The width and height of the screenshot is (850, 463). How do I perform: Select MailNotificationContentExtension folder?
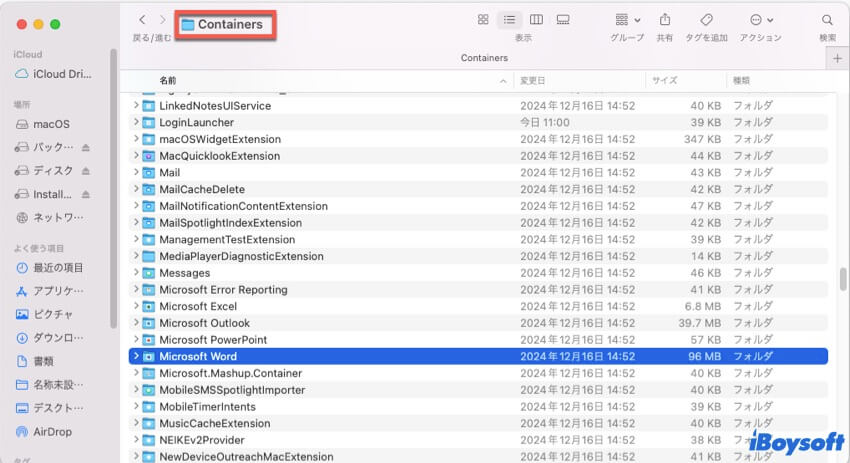478,206
